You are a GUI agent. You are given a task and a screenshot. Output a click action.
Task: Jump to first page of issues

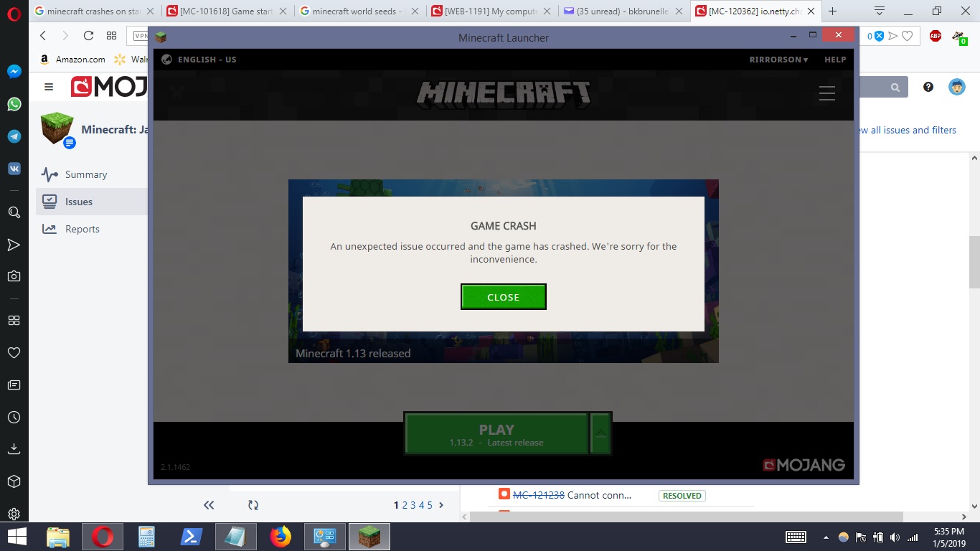(x=209, y=505)
